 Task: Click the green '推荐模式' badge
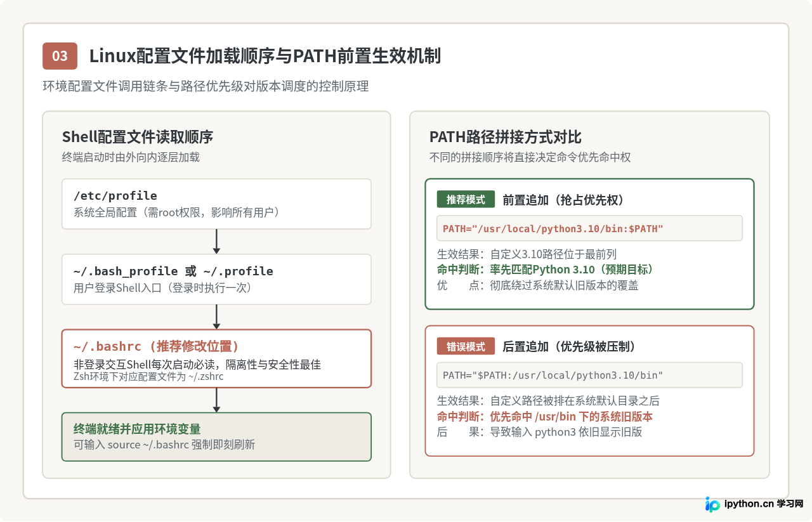[466, 200]
